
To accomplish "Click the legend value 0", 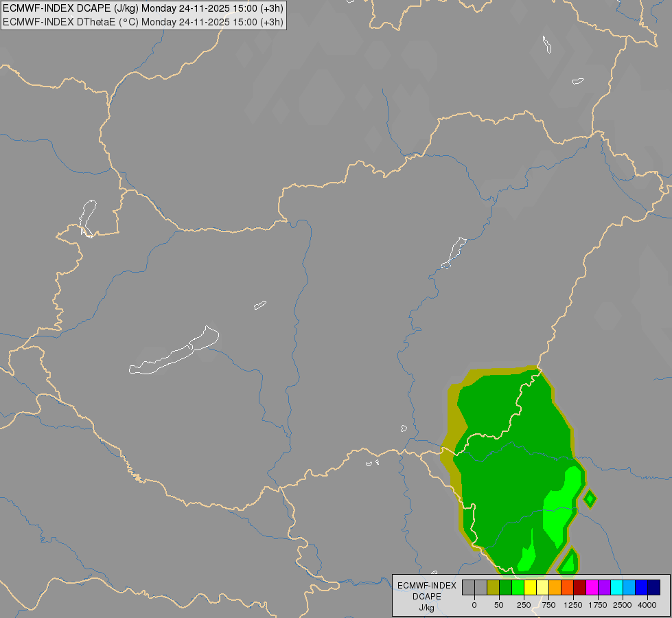I will 474,605.
